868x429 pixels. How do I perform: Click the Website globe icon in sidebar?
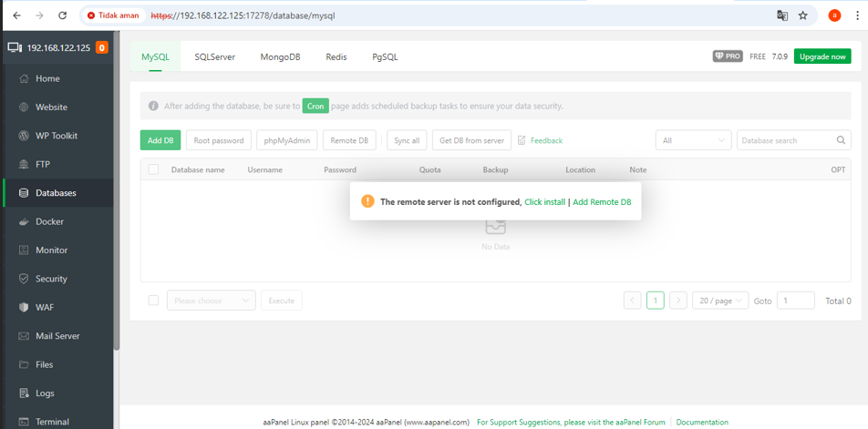(24, 107)
